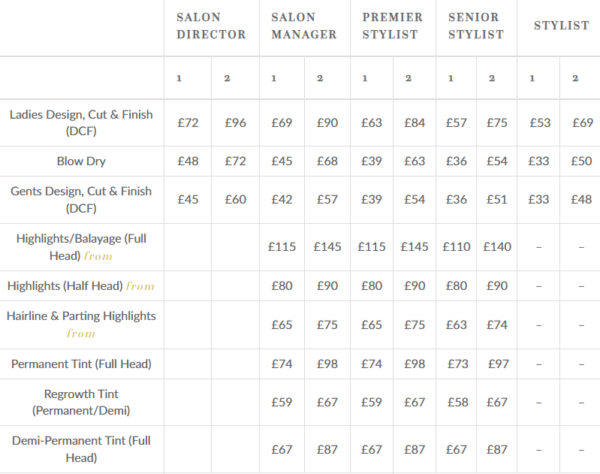This screenshot has width=600, height=474.
Task: Click the Salon Director column header
Action: [x=211, y=26]
